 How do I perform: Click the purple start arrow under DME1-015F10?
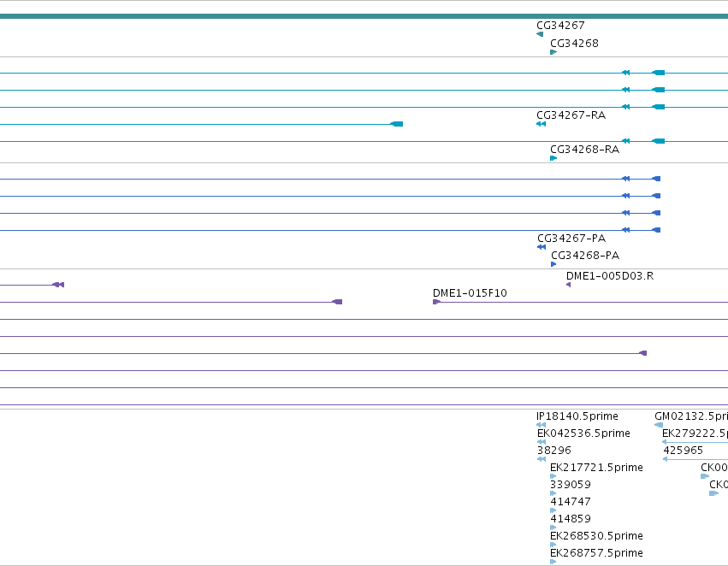436,302
